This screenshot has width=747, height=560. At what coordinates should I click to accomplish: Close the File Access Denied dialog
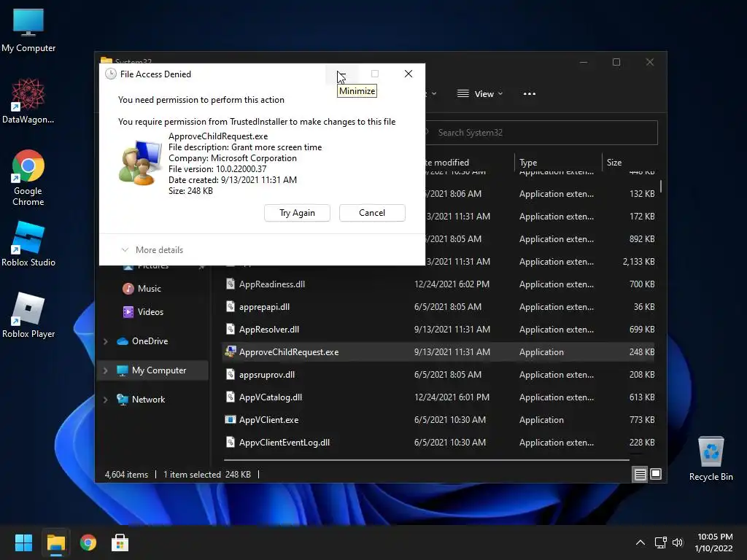click(409, 74)
